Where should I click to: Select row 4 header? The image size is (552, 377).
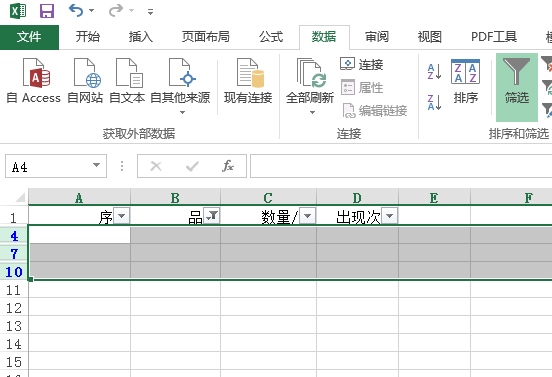pyautogui.click(x=14, y=236)
